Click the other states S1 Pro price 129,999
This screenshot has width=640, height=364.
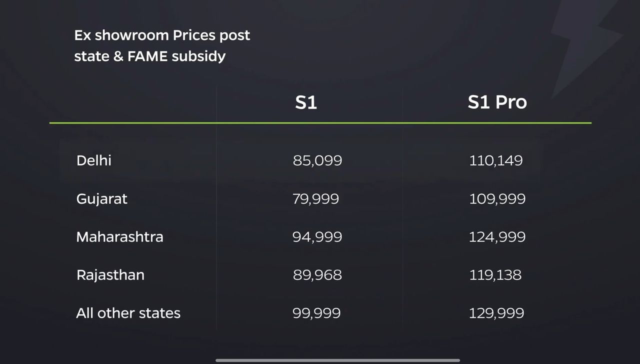pos(496,313)
